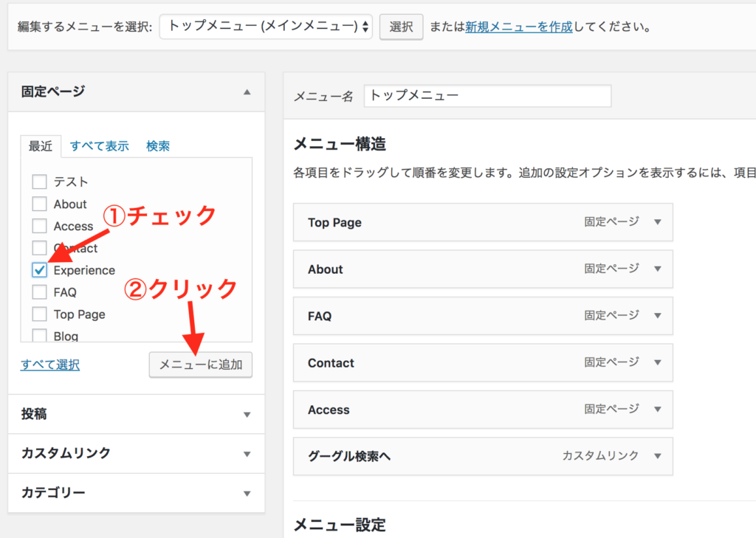The image size is (756, 538).
Task: Expand the 投稿 section
Action: [x=247, y=415]
